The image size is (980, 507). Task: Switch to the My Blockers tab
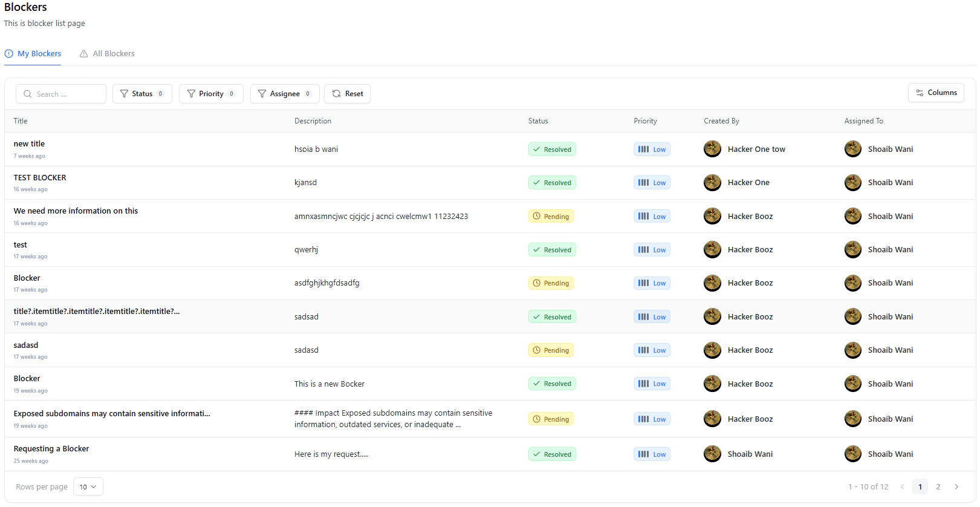tap(33, 54)
